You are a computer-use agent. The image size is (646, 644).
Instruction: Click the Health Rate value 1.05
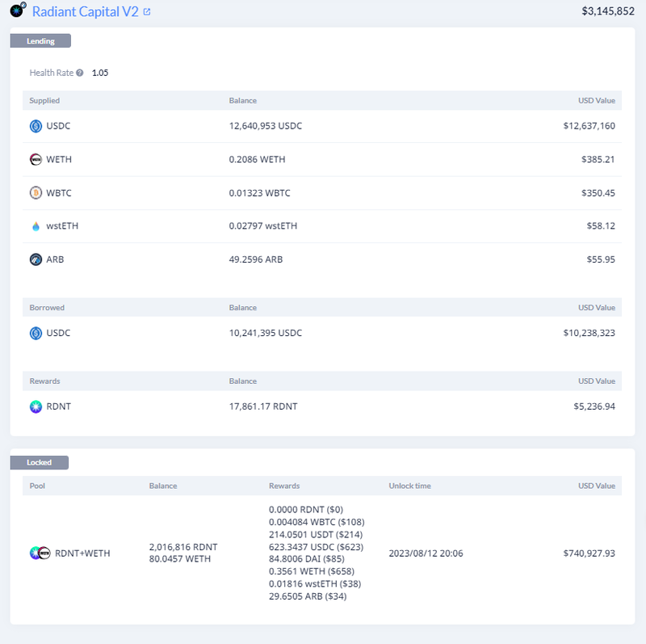(x=100, y=72)
